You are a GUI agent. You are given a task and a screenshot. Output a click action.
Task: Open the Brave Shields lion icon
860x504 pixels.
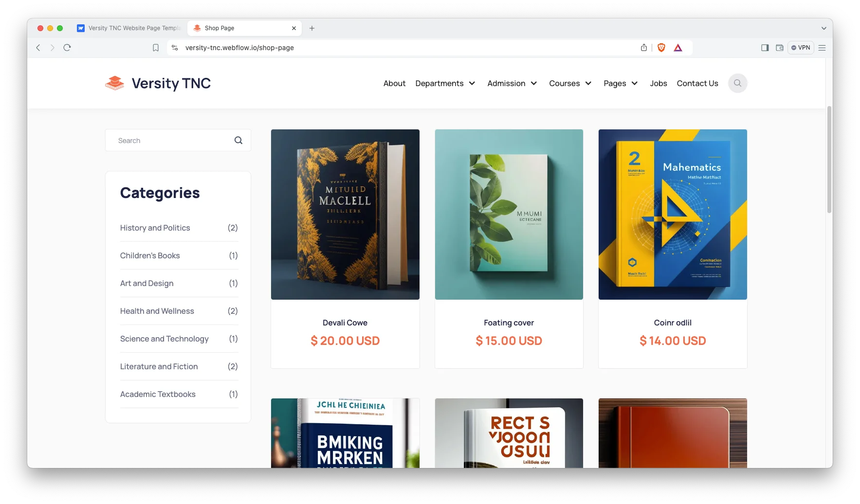[x=661, y=48]
